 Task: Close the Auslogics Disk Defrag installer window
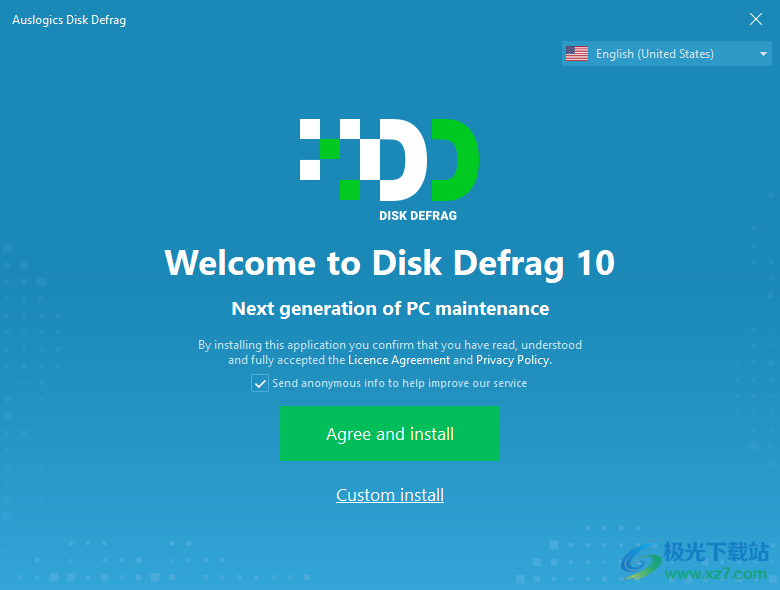(x=756, y=19)
